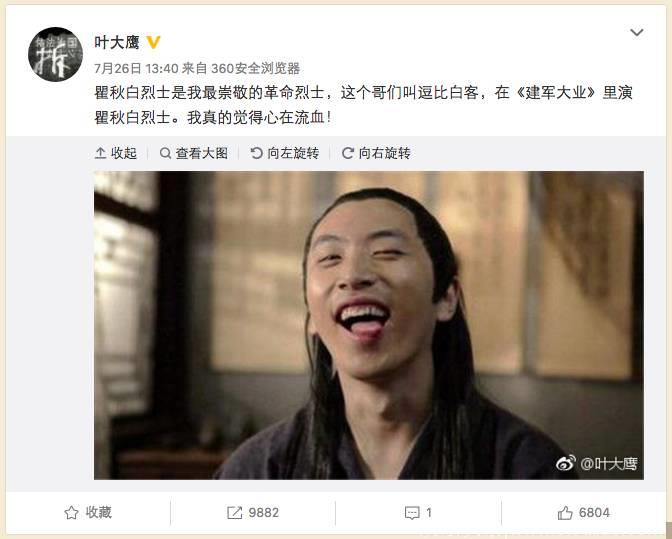The height and width of the screenshot is (539, 672).
Task: Click the clockwise rotate icon
Action: (348, 153)
